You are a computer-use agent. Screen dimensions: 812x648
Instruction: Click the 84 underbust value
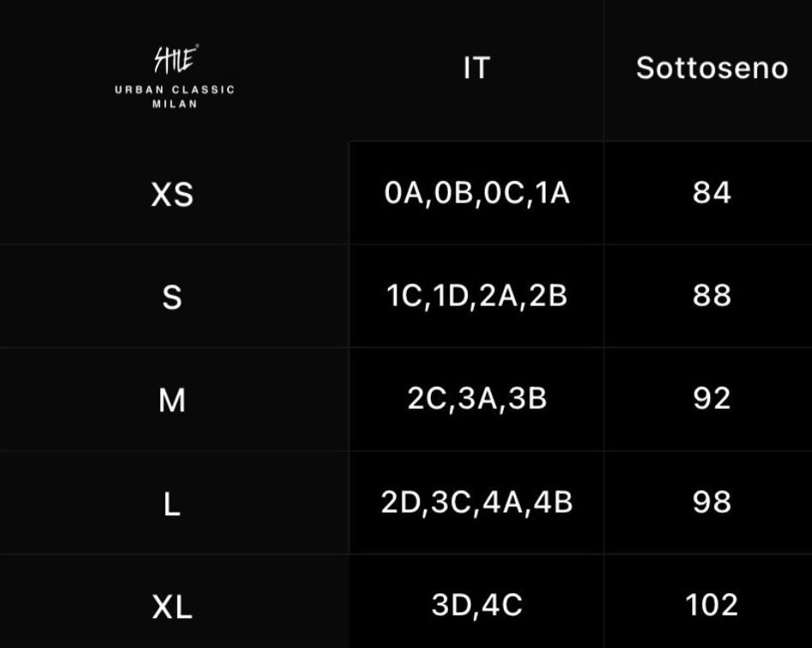point(712,192)
